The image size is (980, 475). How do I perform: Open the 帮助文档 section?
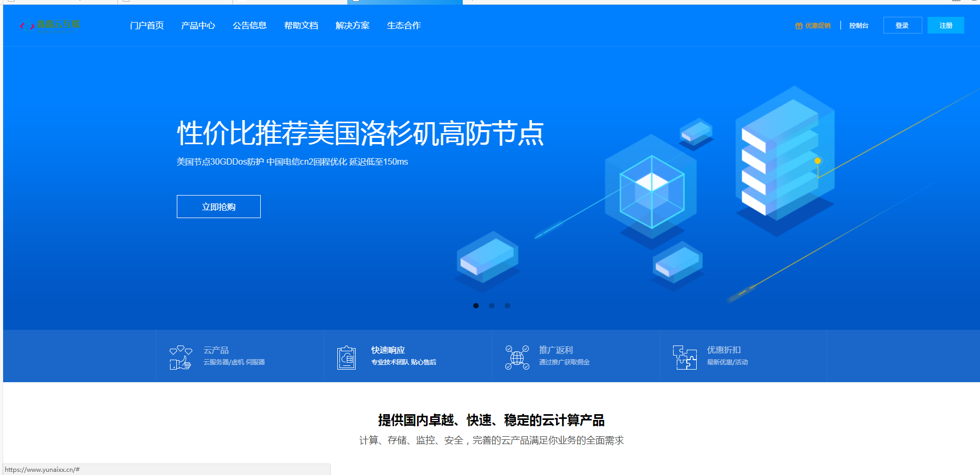(301, 25)
